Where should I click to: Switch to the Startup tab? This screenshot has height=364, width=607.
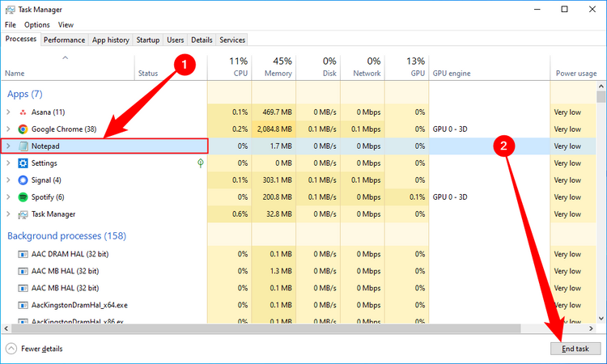click(x=148, y=40)
